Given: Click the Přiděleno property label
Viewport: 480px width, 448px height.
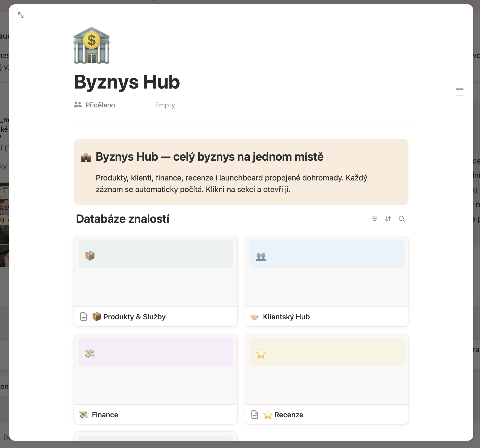Looking at the screenshot, I should tap(100, 105).
